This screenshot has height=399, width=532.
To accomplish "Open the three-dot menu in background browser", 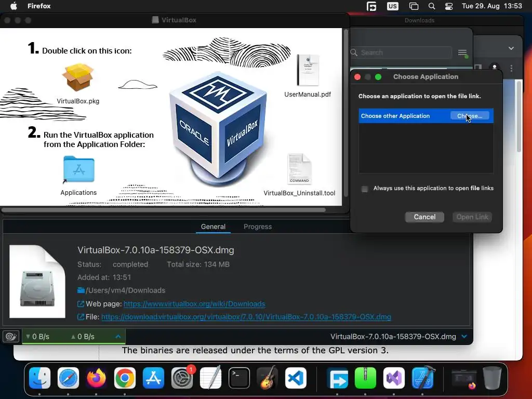I will pyautogui.click(x=511, y=68).
